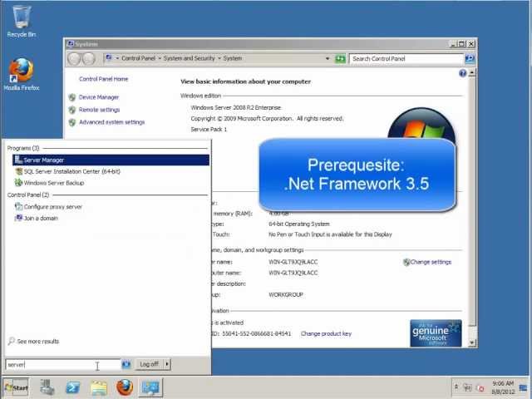Open Server Manager from the taskbar
Screen dimensions: 532x399
pos(47,387)
